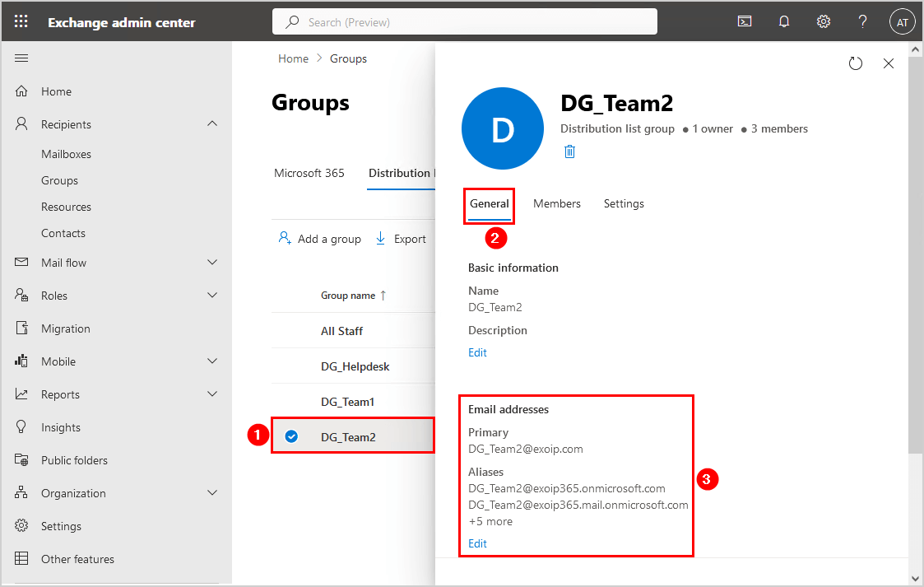
Task: Switch to the Members tab
Action: click(557, 204)
